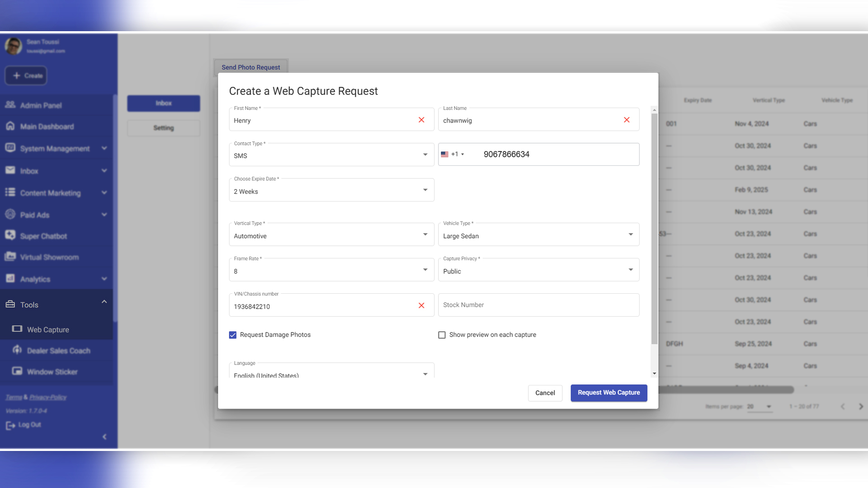Image resolution: width=868 pixels, height=488 pixels.
Task: Expand the Capture Privacy dropdown
Action: (x=538, y=270)
